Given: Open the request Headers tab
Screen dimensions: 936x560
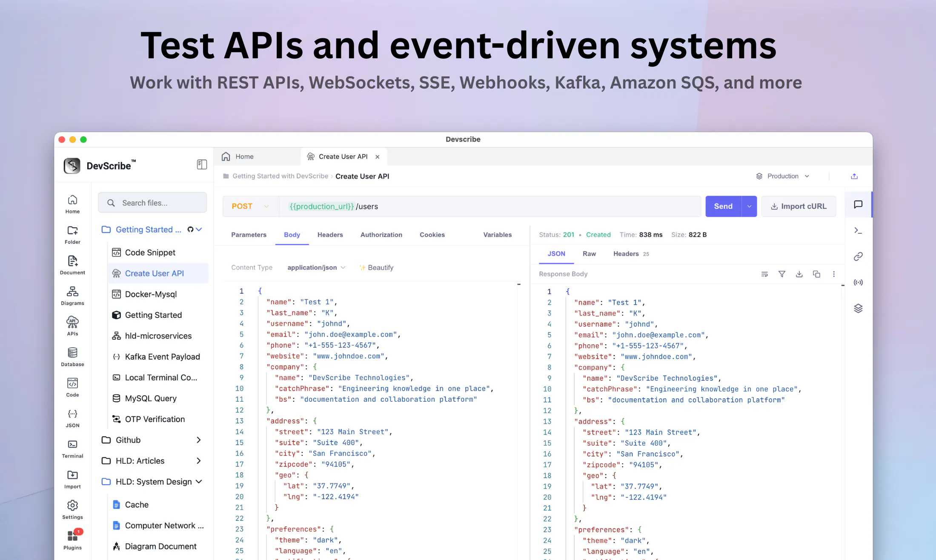Looking at the screenshot, I should pos(330,235).
